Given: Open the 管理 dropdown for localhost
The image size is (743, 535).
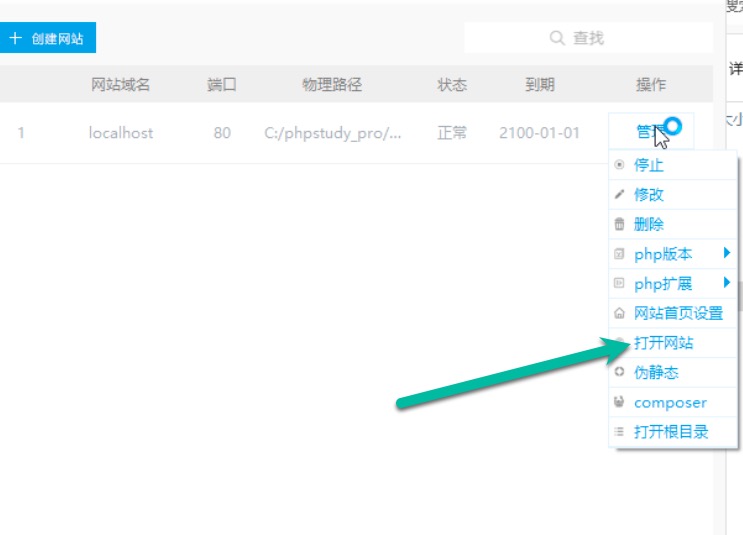Looking at the screenshot, I should click(x=651, y=131).
